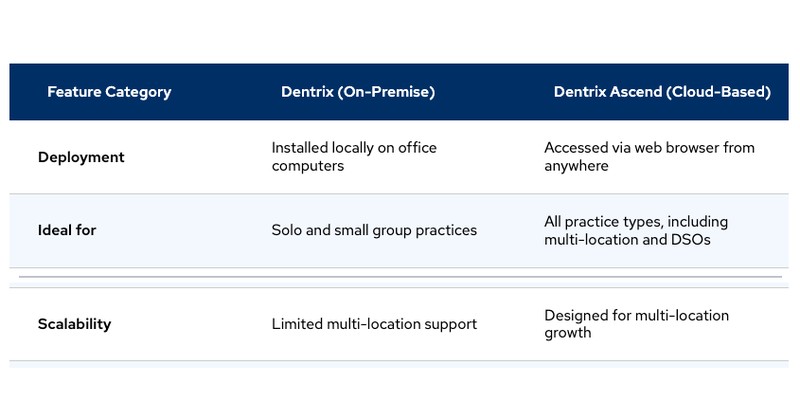Click 'Designed for multi-location growth' cell
800x420 pixels.
pos(636,324)
